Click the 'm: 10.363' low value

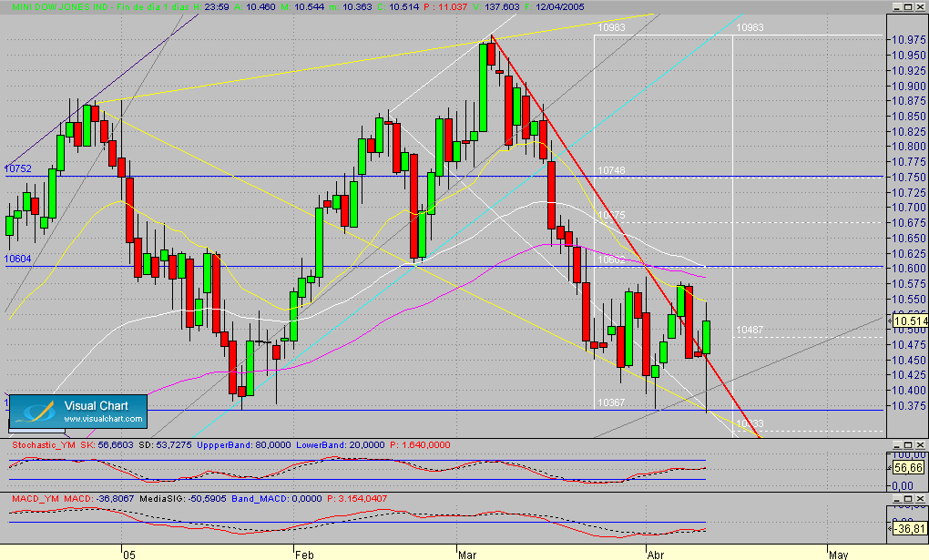click(351, 7)
